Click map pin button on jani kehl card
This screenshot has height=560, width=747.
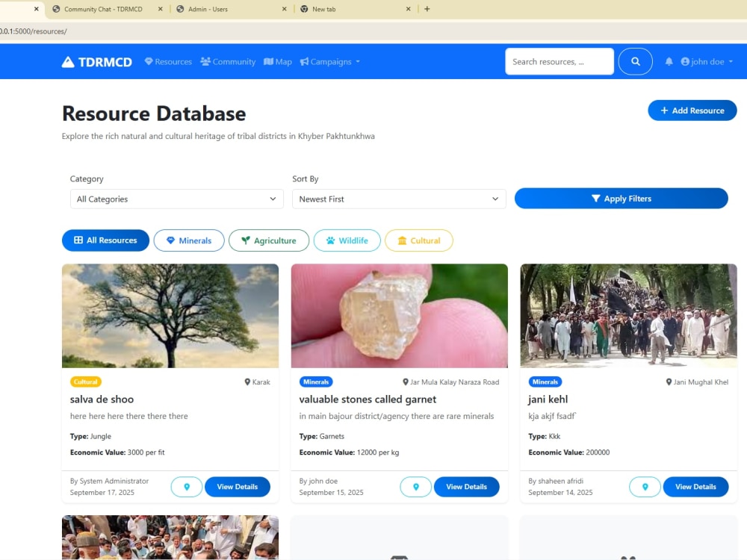click(x=645, y=487)
